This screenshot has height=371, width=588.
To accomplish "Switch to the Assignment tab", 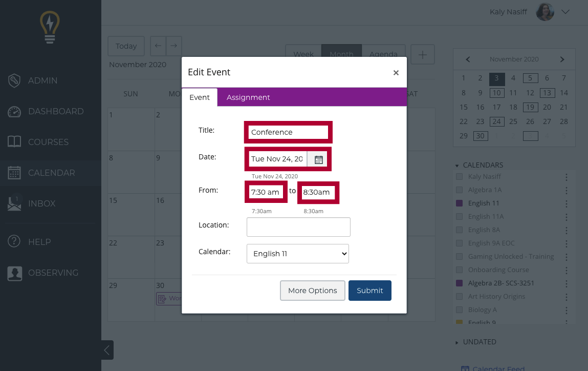I will tap(248, 97).
